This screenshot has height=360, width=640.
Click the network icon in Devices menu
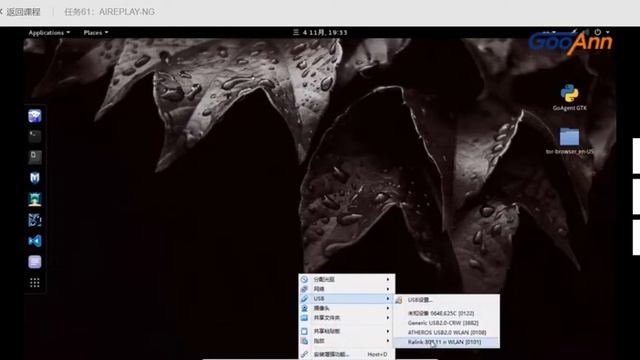[304, 289]
